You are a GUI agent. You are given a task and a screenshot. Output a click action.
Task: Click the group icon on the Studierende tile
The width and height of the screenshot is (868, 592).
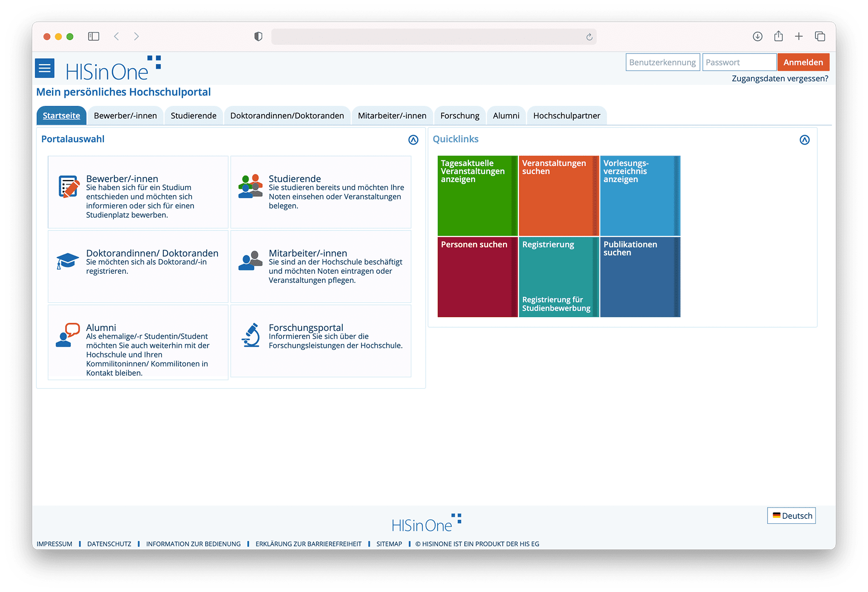coord(250,187)
